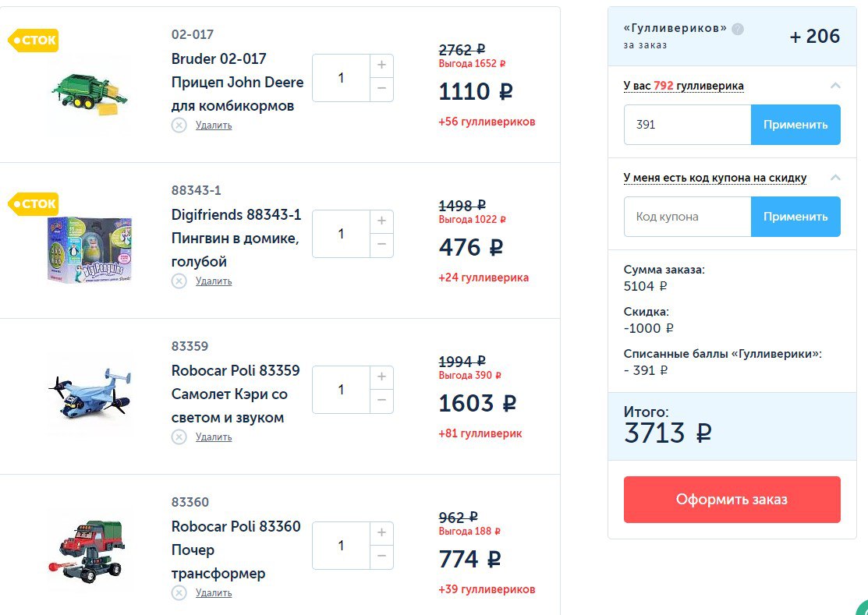Decrease quantity of Digifriends penguin
This screenshot has height=615, width=868.
coord(381,245)
